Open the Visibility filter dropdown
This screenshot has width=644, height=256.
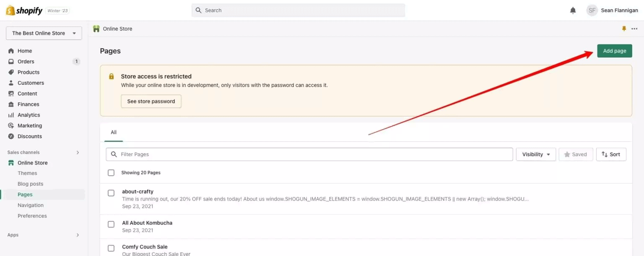pyautogui.click(x=535, y=154)
